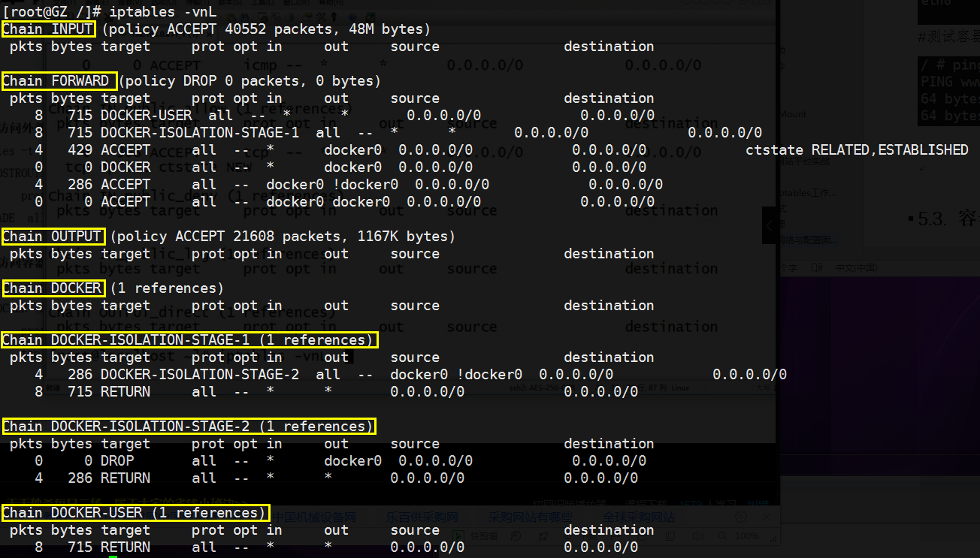Screen dimensions: 980x558
Task: Click DOCKER-ISOLATION-STAGE-2 target in the 286-byte rule
Action: [199, 375]
